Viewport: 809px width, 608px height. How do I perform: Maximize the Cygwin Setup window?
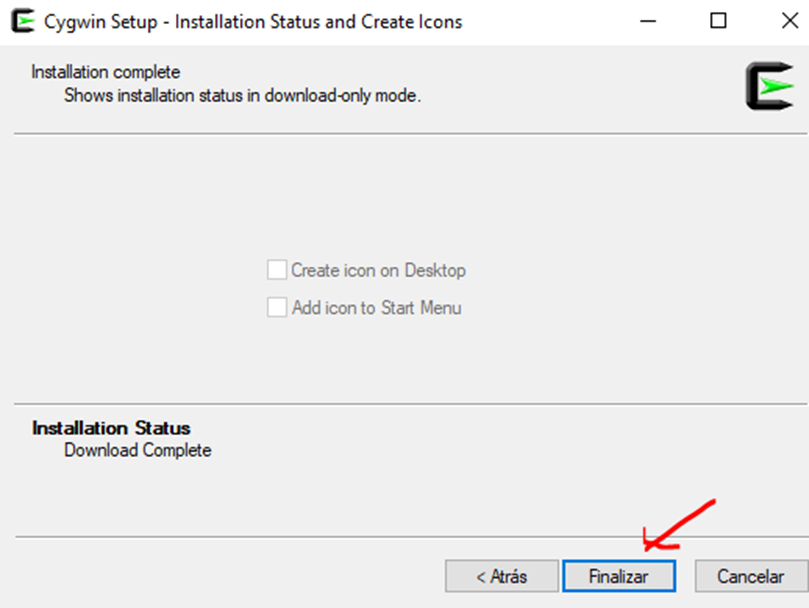718,21
